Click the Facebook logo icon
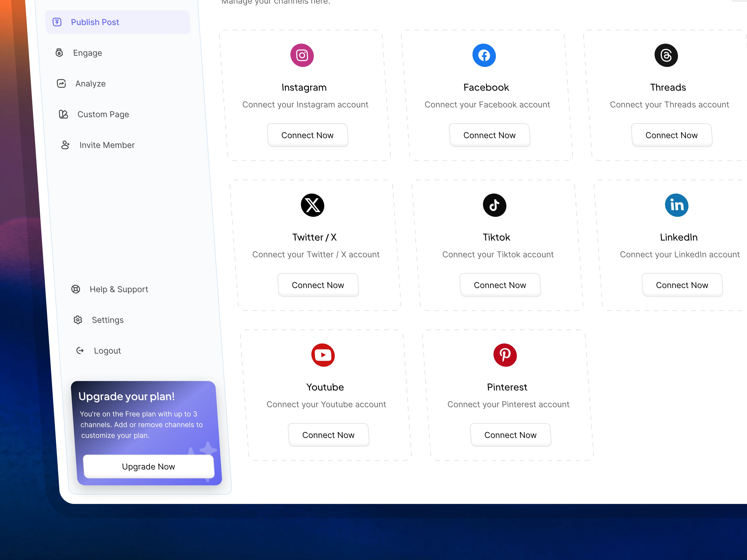Screen dimensions: 747x560 point(484,55)
